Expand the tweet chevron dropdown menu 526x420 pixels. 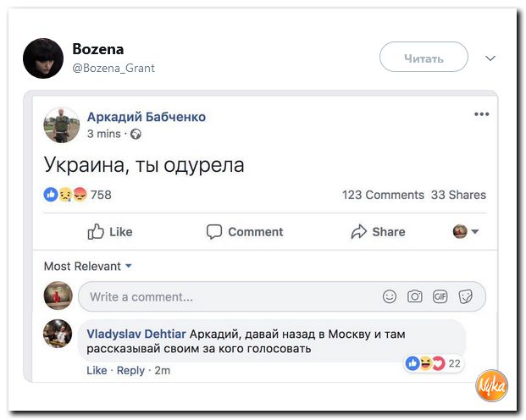pyautogui.click(x=489, y=58)
